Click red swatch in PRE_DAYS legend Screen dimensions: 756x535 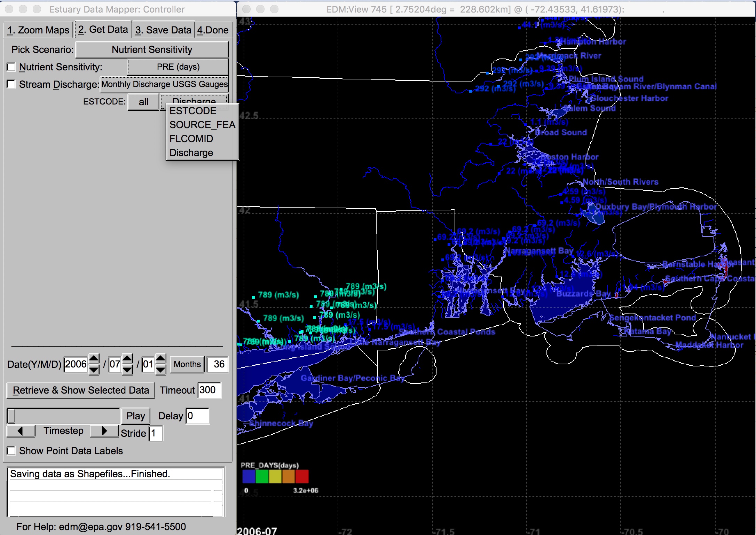(x=302, y=476)
